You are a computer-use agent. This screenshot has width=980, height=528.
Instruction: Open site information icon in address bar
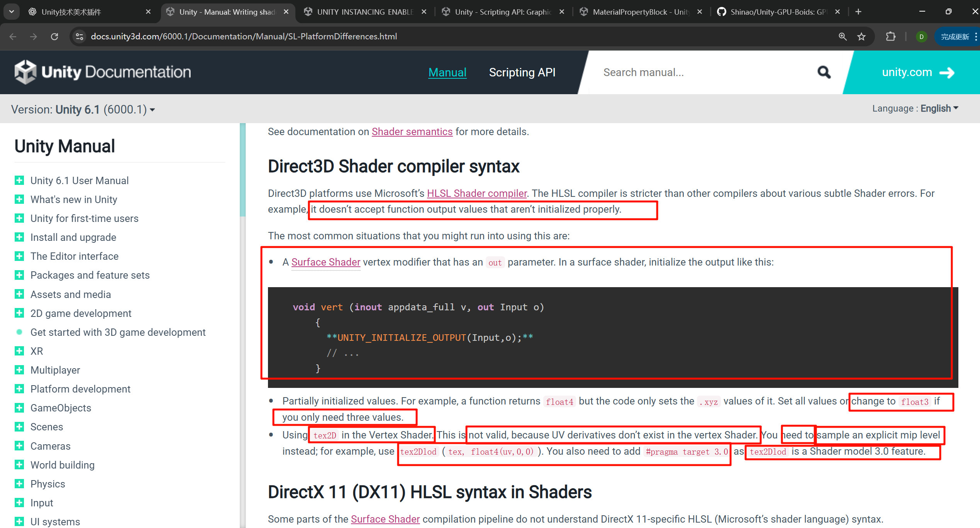click(80, 36)
